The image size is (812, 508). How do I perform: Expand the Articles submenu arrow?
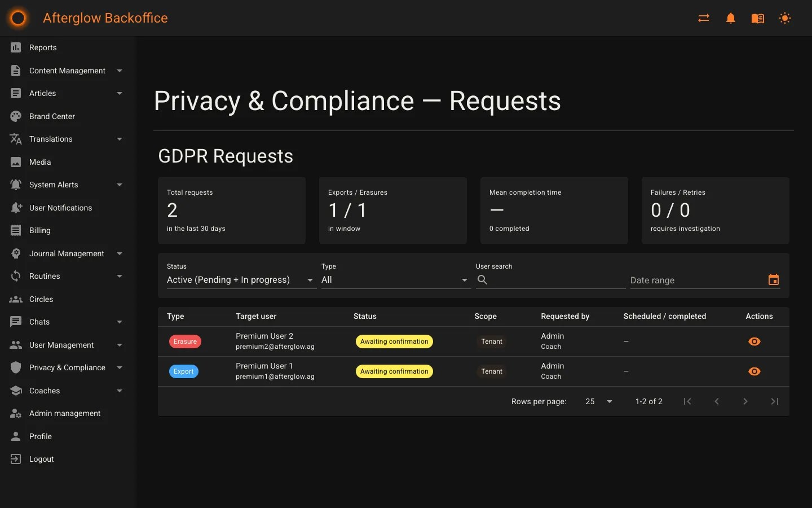click(120, 93)
